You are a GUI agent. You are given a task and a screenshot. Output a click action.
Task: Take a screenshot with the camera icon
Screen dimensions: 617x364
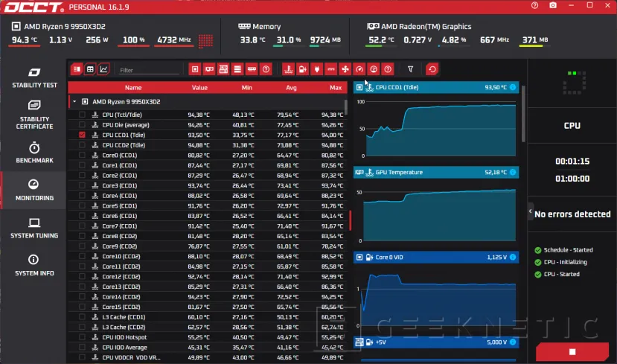(553, 5)
